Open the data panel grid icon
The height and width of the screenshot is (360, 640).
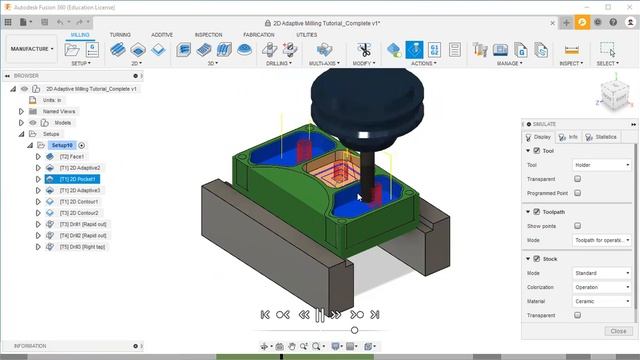pyautogui.click(x=8, y=22)
